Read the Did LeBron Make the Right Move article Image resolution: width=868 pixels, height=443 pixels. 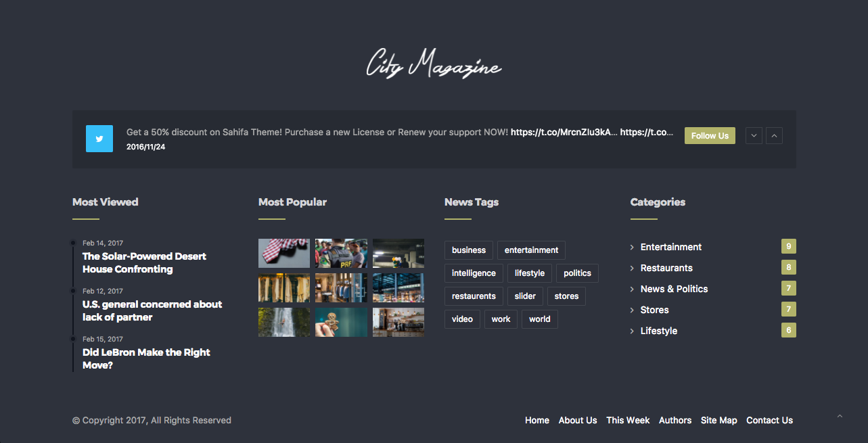146,358
